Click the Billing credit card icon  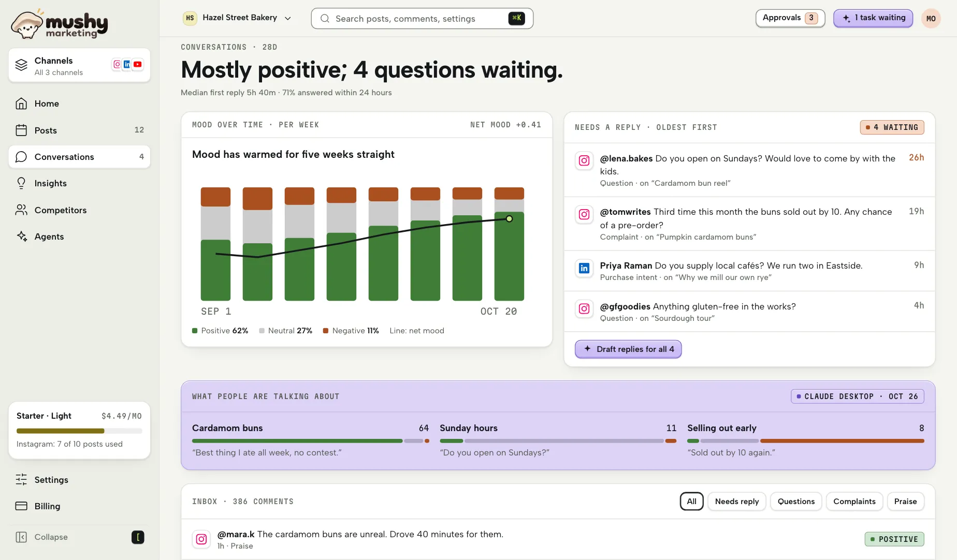(21, 506)
